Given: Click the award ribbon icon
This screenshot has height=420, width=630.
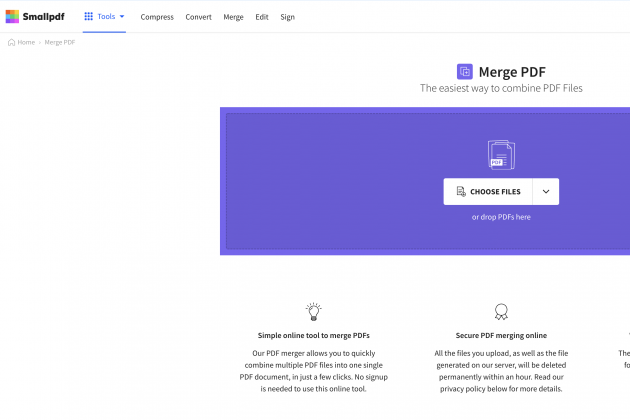Looking at the screenshot, I should point(501,311).
